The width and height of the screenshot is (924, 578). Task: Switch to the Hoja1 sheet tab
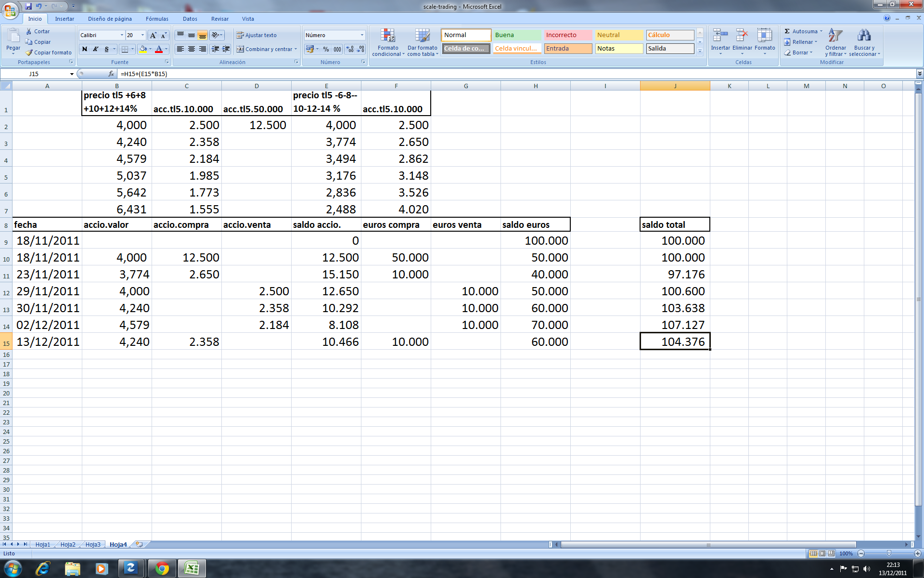(x=42, y=544)
